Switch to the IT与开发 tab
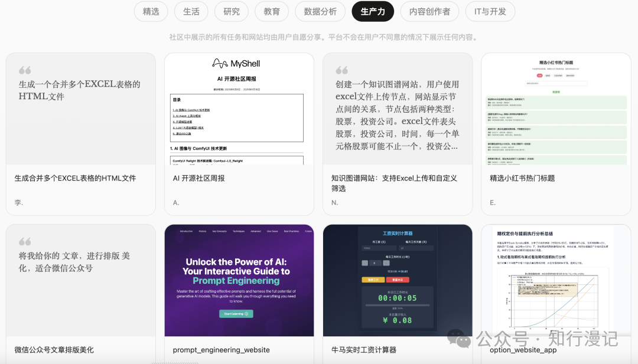Screen dimensions: 638x364 click(490, 12)
